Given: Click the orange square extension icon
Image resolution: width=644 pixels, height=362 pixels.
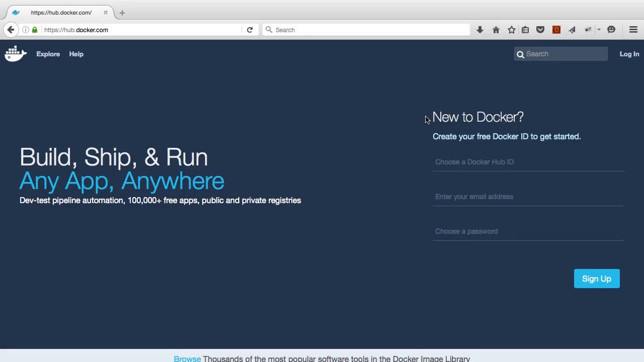Looking at the screenshot, I should 556,30.
